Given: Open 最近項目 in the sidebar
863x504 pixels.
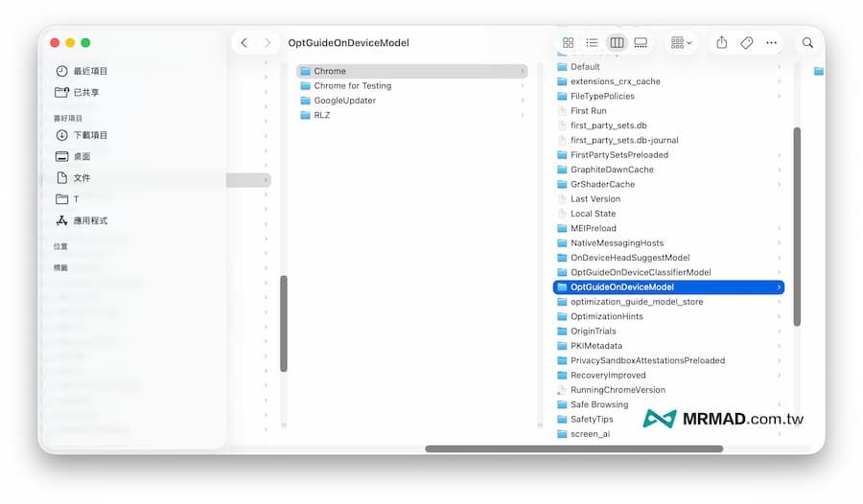Looking at the screenshot, I should (x=82, y=71).
